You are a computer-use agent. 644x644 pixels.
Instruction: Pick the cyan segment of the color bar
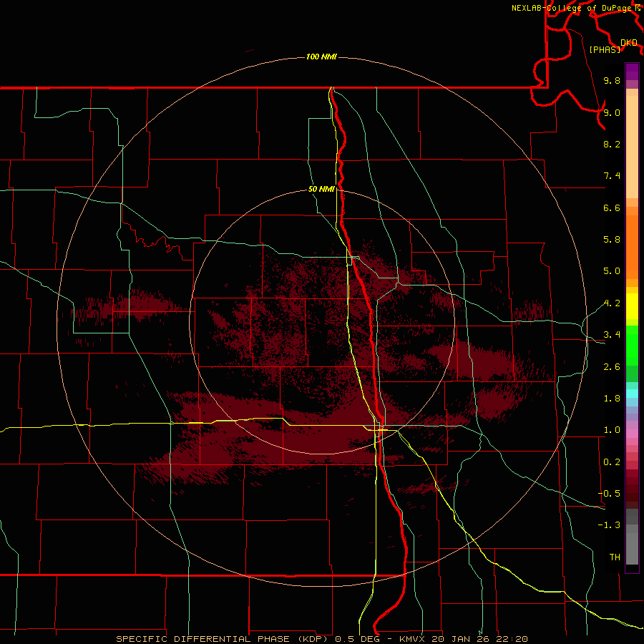tap(632, 394)
